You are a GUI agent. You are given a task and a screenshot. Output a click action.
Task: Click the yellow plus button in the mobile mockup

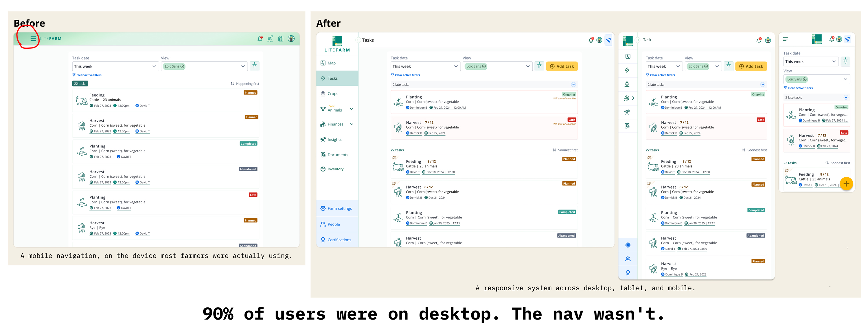point(846,184)
